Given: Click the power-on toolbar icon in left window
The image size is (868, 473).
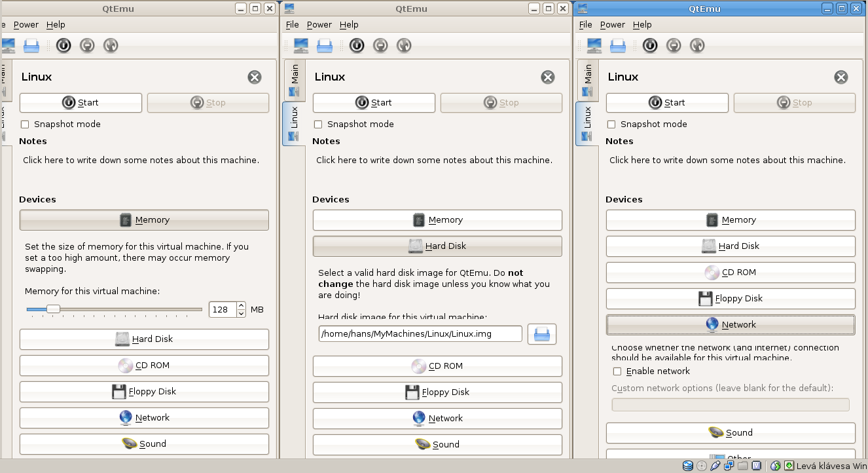Looking at the screenshot, I should (63, 45).
